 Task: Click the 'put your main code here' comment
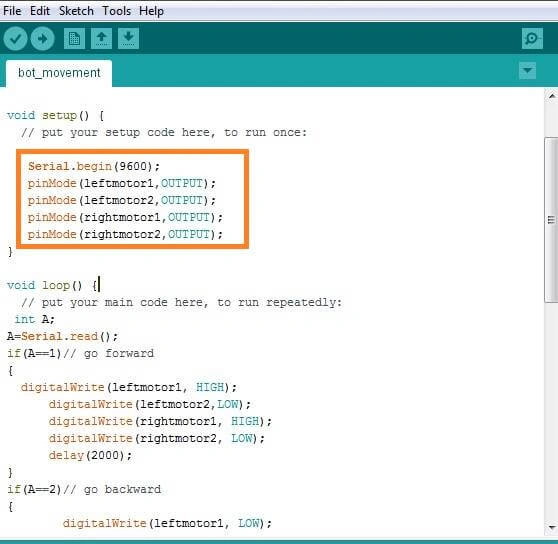click(181, 302)
